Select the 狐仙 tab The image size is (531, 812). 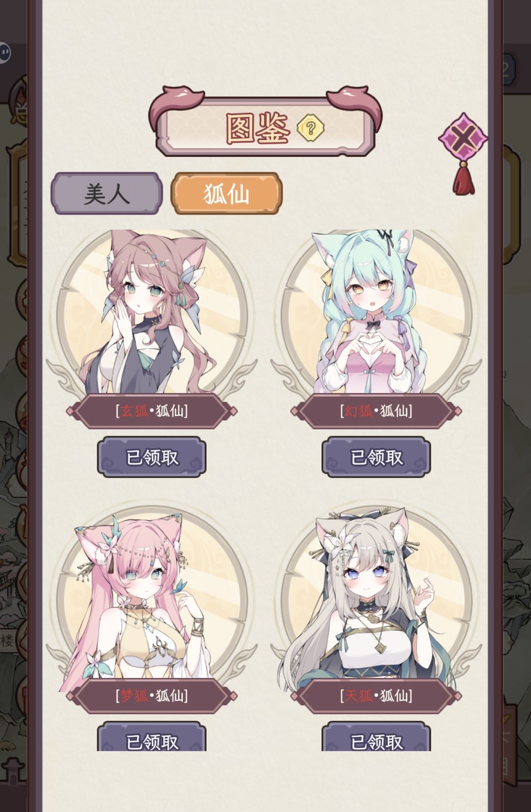pyautogui.click(x=226, y=193)
